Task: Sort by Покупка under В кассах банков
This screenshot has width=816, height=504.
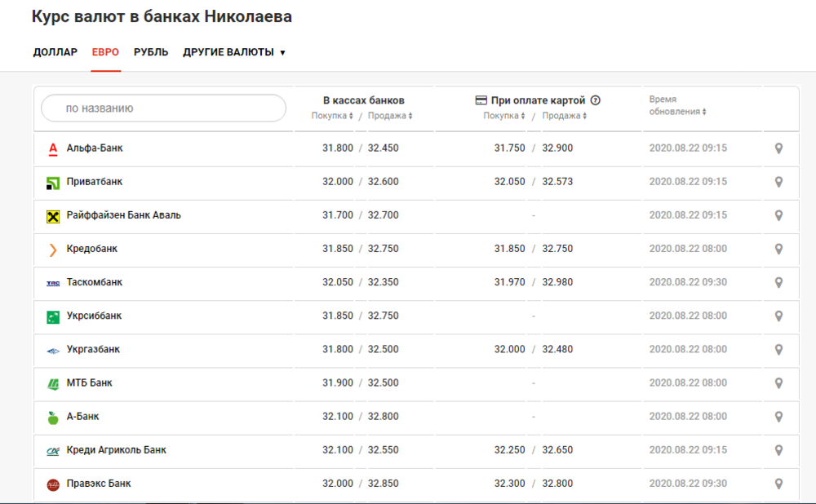Action: point(332,116)
